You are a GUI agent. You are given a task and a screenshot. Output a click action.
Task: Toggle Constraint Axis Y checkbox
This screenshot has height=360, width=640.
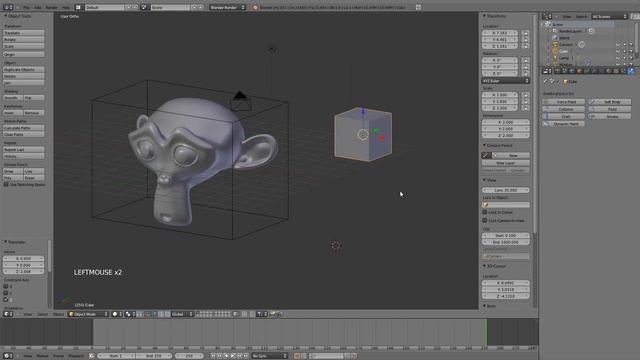[x=6, y=293]
